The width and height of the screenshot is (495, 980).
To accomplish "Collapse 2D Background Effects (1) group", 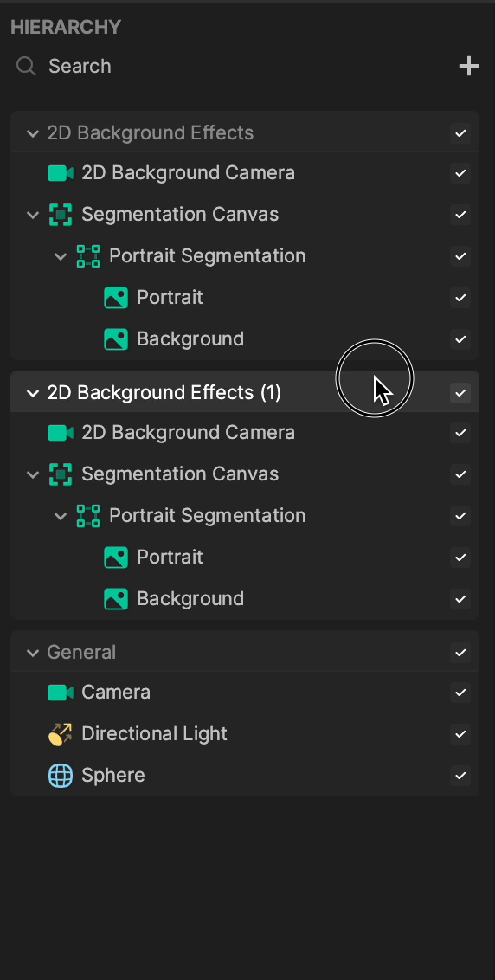I will pos(33,393).
